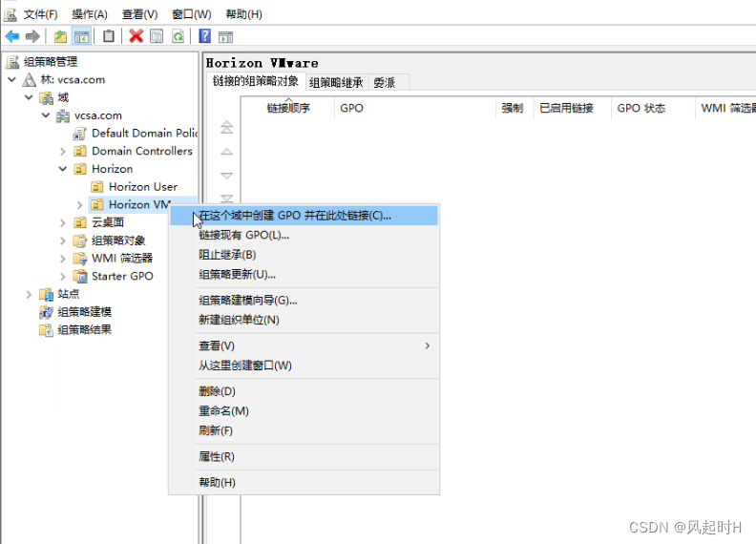Screen dimensions: 756x544
Task: Click the Horizon OU folder icon
Action: click(80, 169)
